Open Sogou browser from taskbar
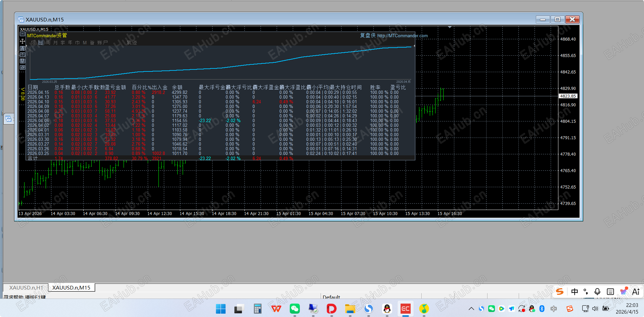This screenshot has width=644, height=317. (x=369, y=309)
